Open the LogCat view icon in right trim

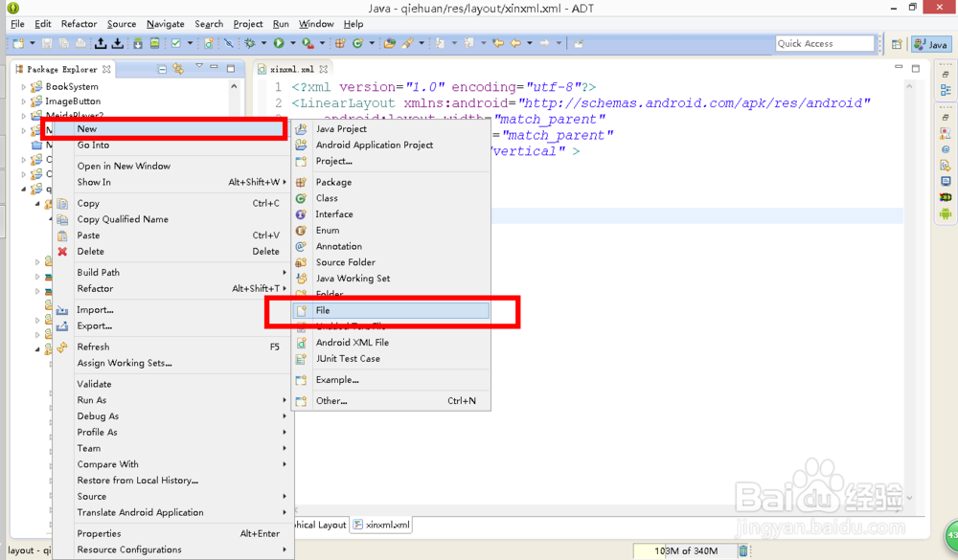coord(946,197)
